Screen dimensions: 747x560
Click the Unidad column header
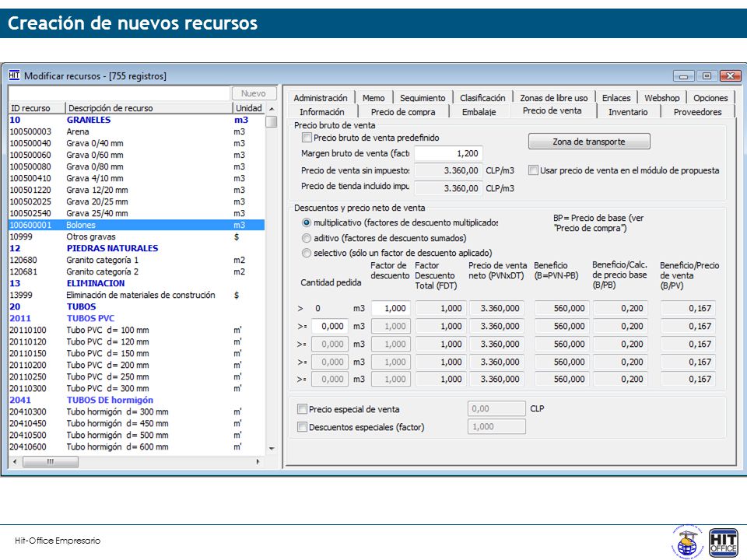[x=249, y=108]
